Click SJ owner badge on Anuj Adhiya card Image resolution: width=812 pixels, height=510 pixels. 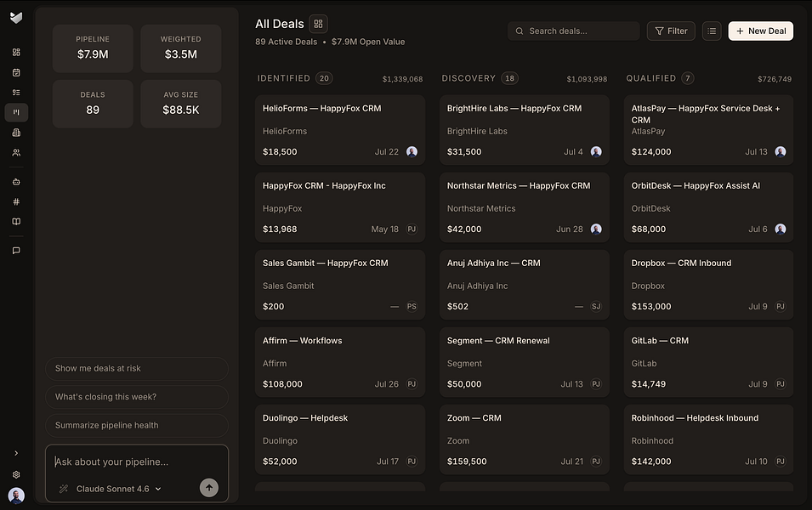coord(596,307)
